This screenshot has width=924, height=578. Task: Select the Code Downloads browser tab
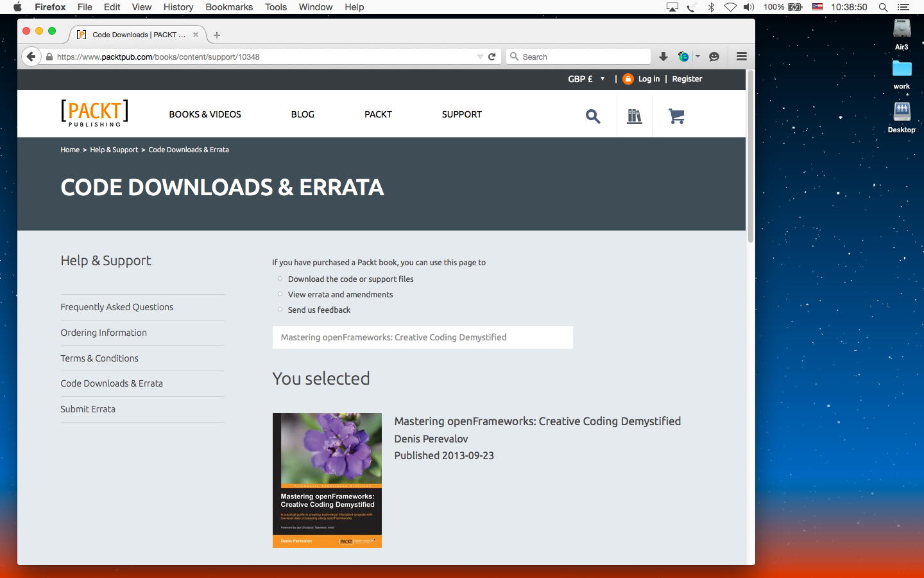click(137, 35)
